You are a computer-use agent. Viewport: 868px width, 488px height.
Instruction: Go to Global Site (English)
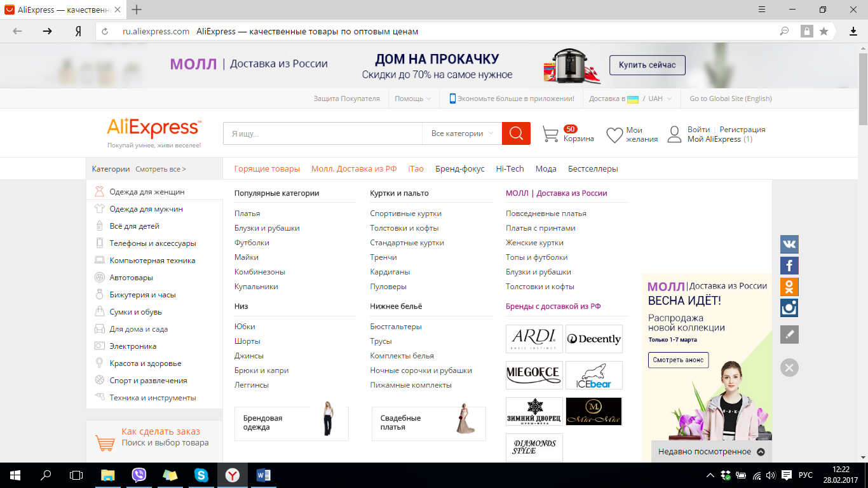(x=731, y=98)
